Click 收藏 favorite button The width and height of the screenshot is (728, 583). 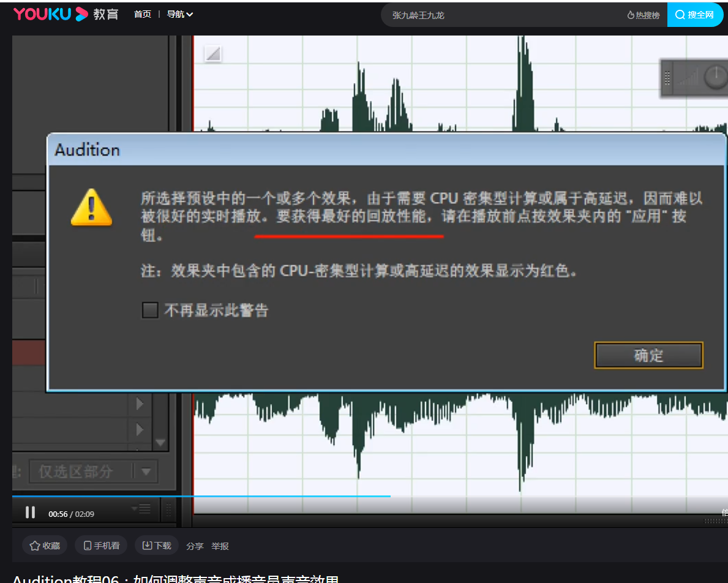tap(45, 546)
